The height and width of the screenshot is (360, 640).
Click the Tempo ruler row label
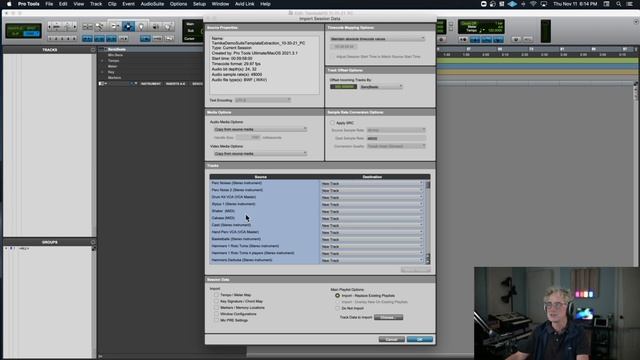pyautogui.click(x=113, y=60)
